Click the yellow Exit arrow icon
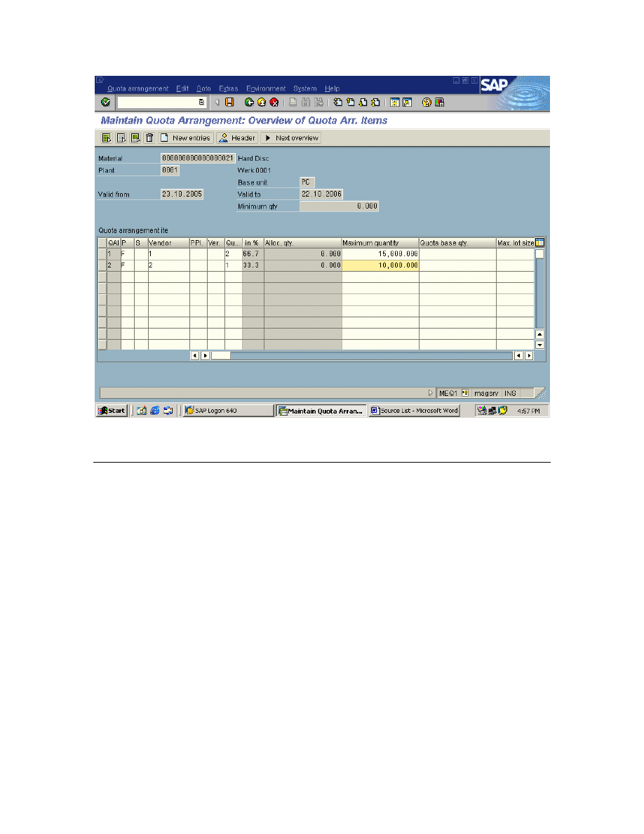 [261, 102]
